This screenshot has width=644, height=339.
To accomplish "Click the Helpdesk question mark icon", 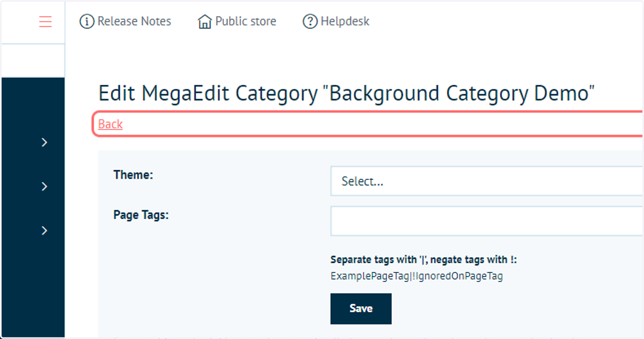I will [x=310, y=21].
